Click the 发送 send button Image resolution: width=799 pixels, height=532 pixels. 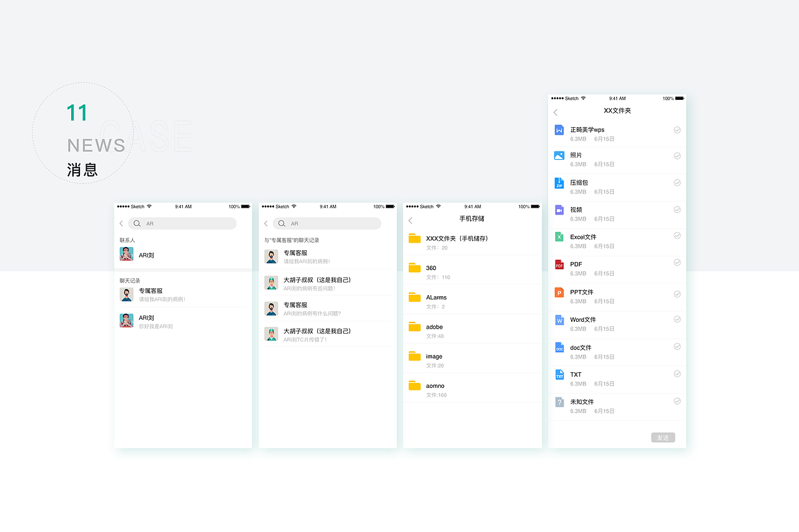(x=663, y=438)
